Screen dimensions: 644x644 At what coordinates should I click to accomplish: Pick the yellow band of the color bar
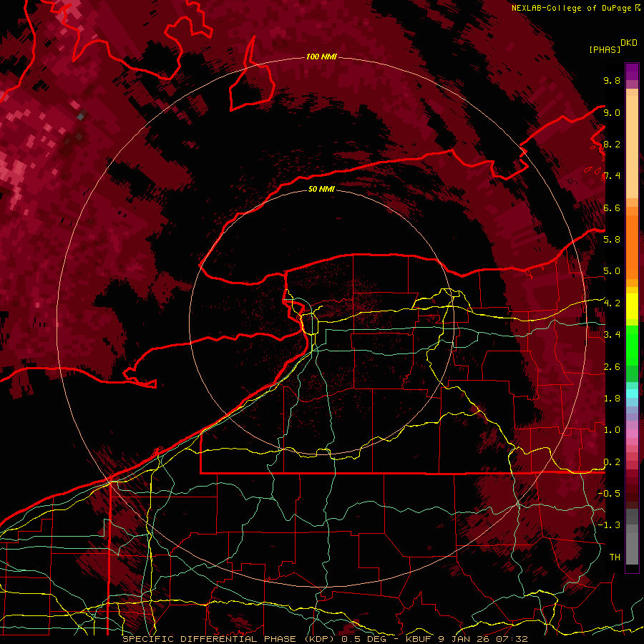click(x=632, y=306)
